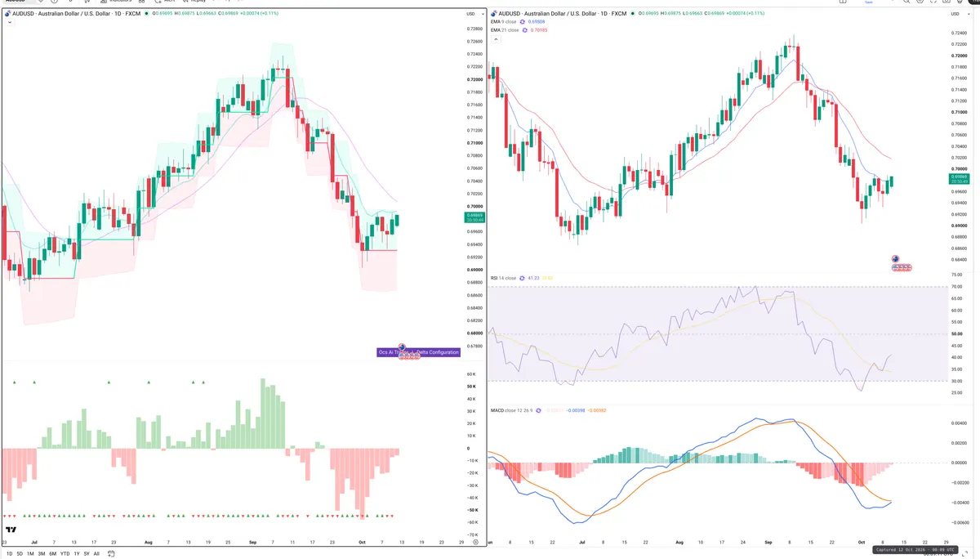Select the 1D time range

pyautogui.click(x=9, y=553)
